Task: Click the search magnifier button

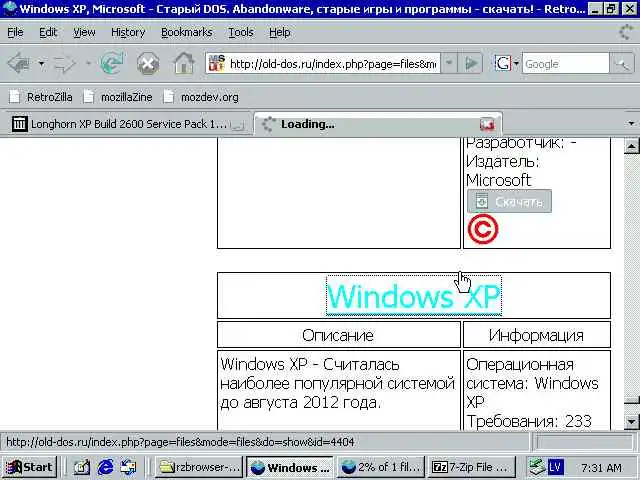Action: click(x=622, y=64)
